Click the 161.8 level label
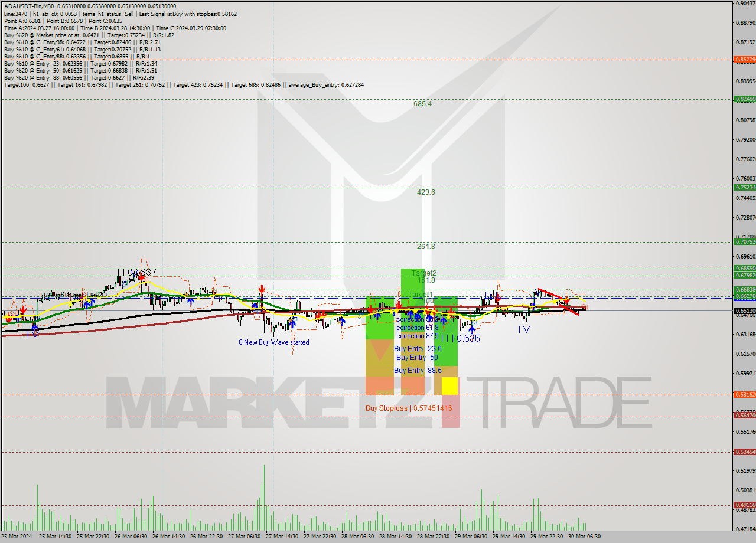The height and width of the screenshot is (543, 756). coord(425,280)
